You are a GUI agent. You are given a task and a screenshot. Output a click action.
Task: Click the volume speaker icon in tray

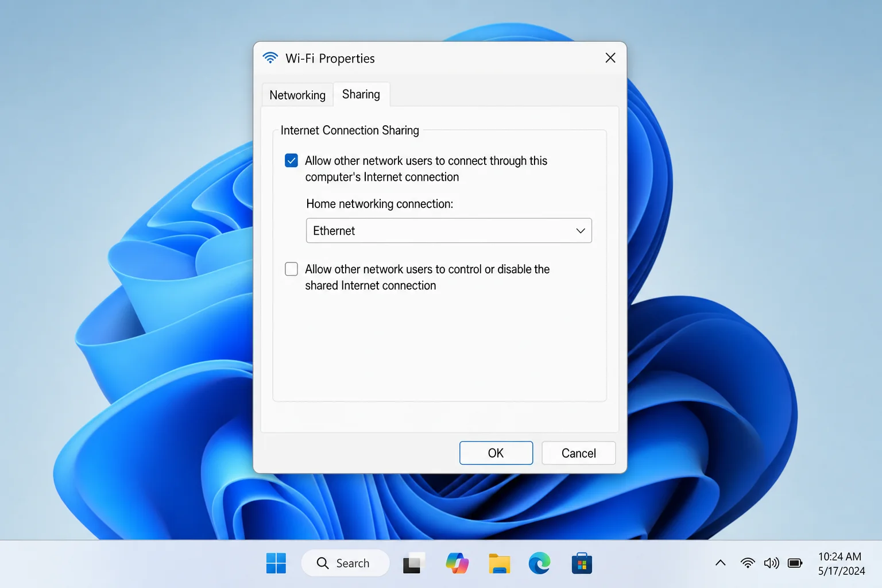pyautogui.click(x=771, y=563)
